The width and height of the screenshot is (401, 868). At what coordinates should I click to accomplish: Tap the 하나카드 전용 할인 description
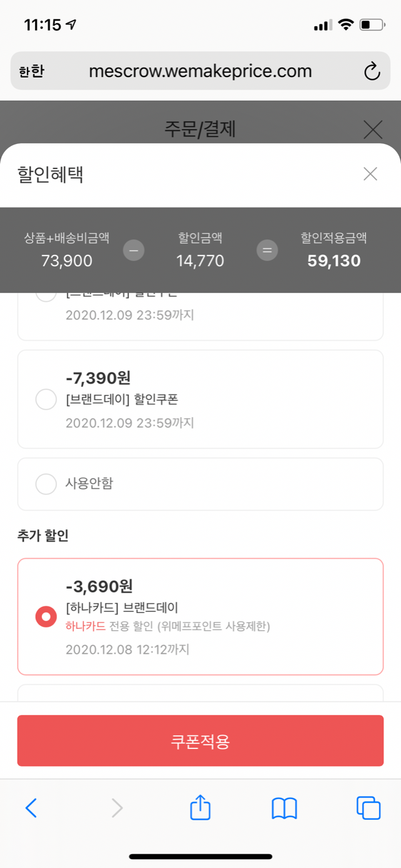coord(168,626)
